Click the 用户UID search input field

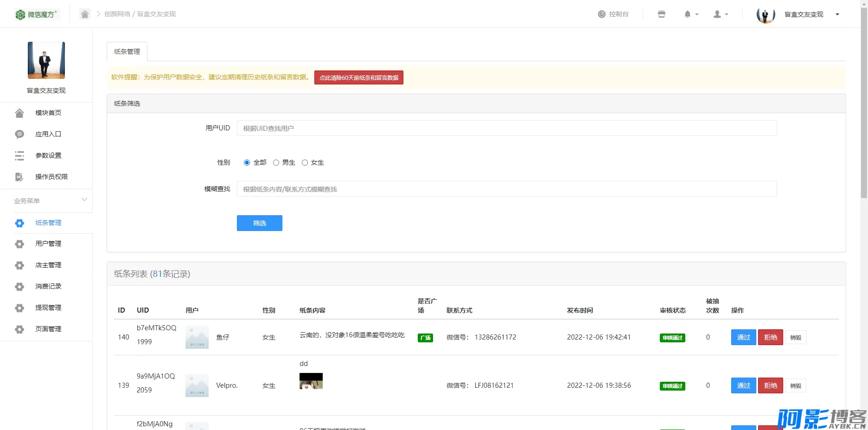[506, 128]
